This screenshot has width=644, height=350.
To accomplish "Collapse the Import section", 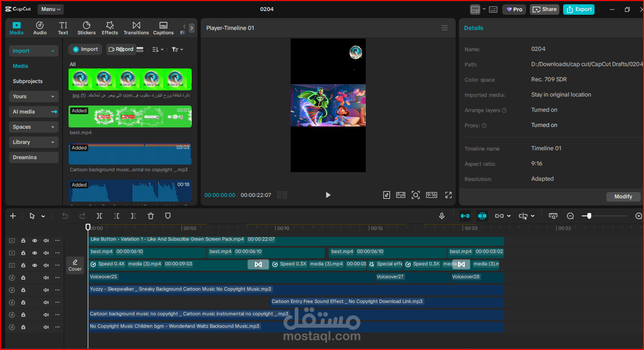I will [x=34, y=51].
